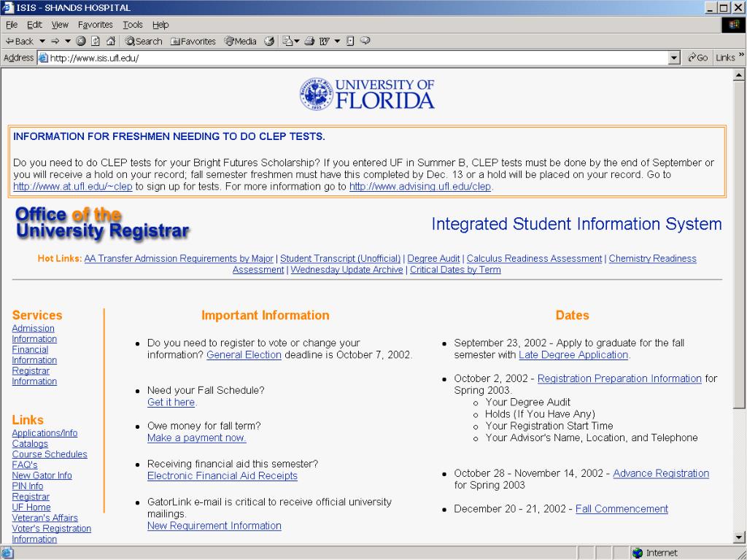The image size is (747, 560).
Task: Open the Favorites toolbar button
Action: pos(193,42)
